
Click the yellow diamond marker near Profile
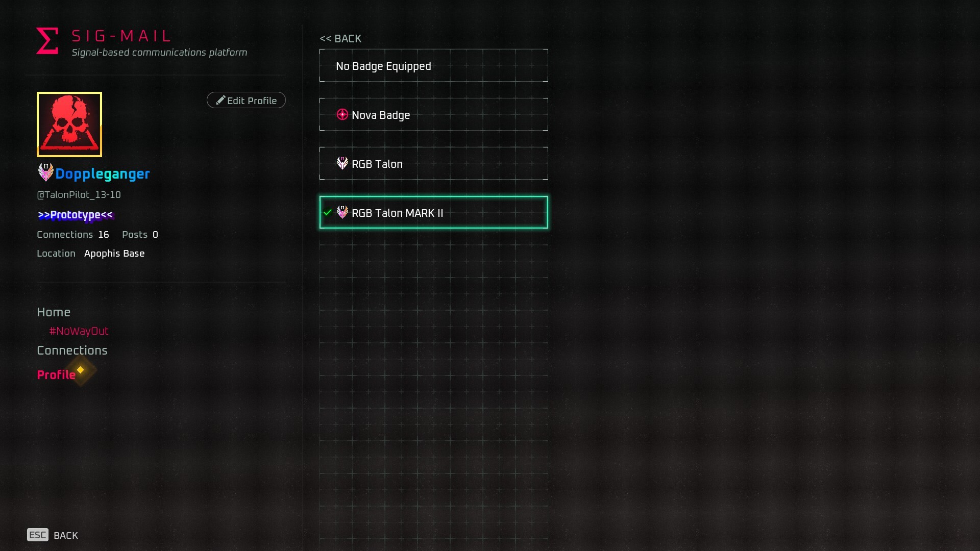pos(80,369)
